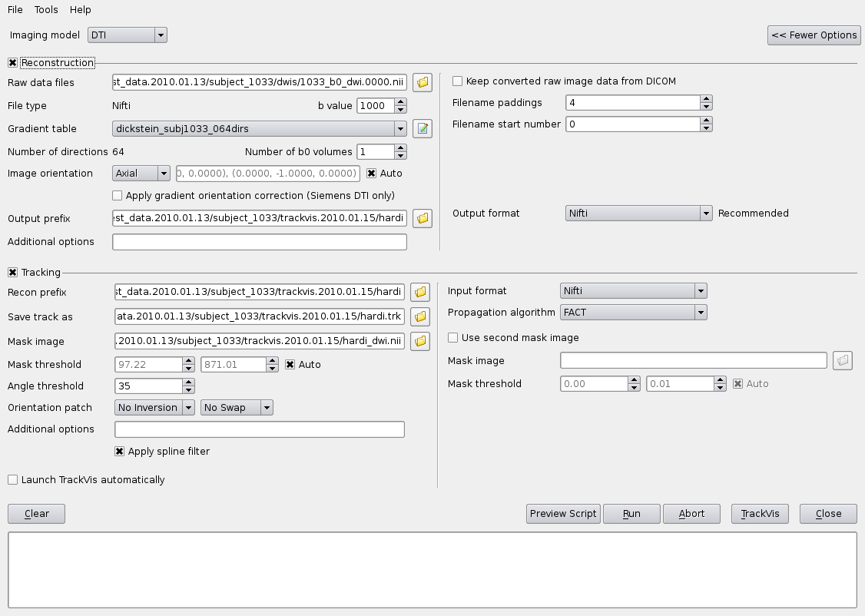Enable Keep converted raw image data checkbox
The height and width of the screenshot is (616, 865).
[458, 81]
